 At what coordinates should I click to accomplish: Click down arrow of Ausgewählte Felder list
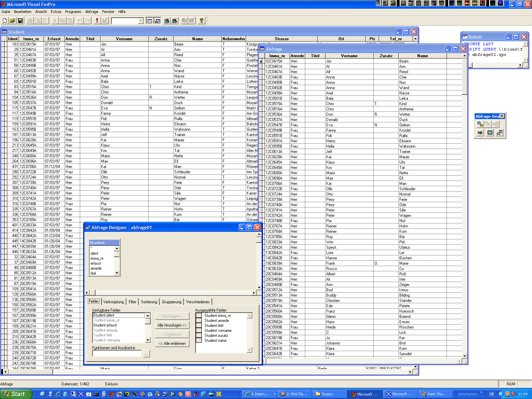(250, 350)
